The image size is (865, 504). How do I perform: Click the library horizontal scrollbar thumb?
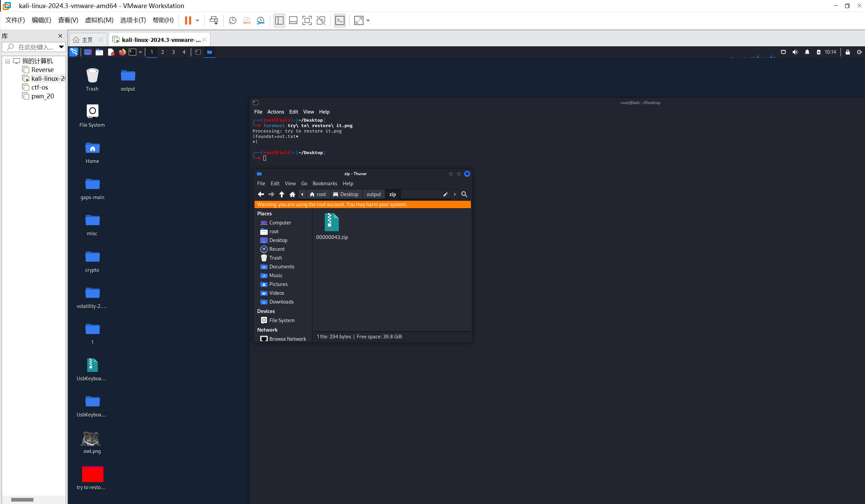click(22, 500)
